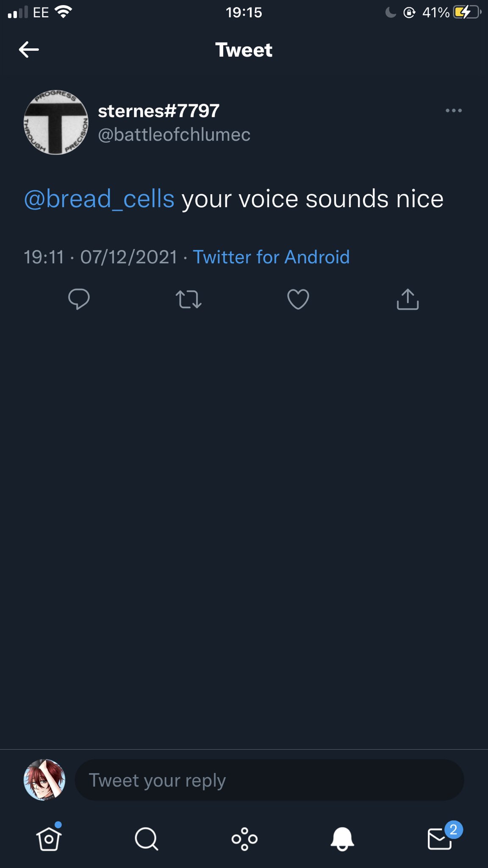Viewport: 488px width, 868px height.
Task: Tap the battery indicator in status bar
Action: pyautogui.click(x=466, y=12)
